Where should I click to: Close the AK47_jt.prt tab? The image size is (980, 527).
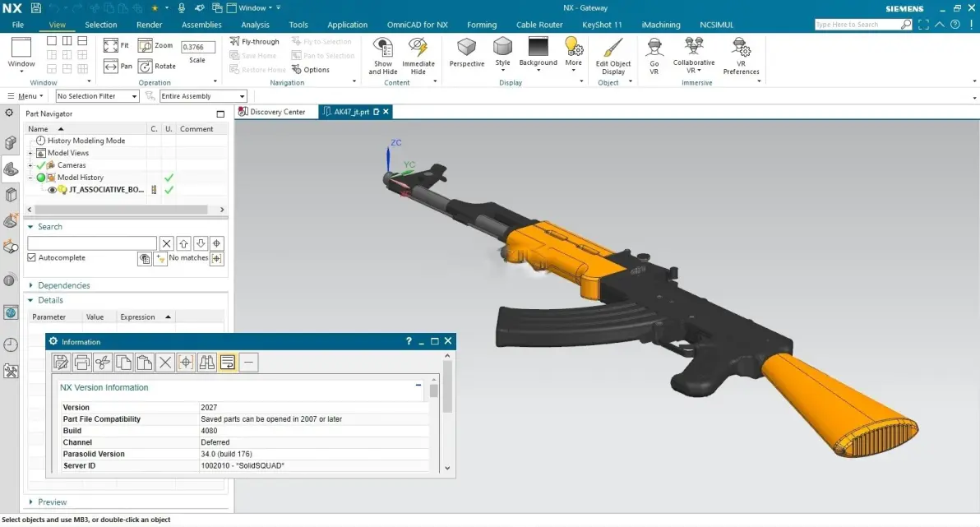click(386, 112)
